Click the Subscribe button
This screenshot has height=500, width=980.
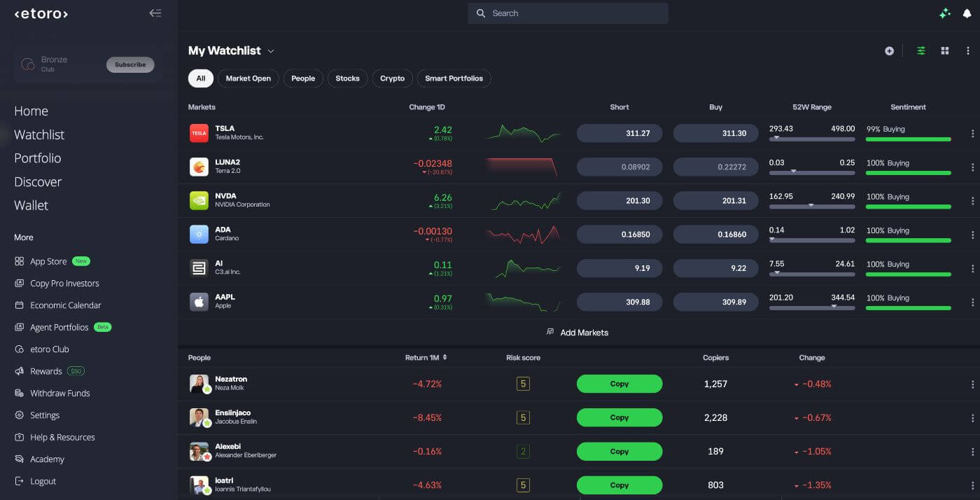(x=130, y=64)
